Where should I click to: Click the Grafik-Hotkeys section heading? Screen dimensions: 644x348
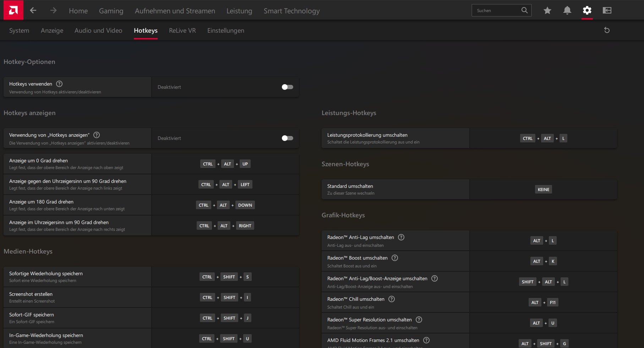[343, 215]
